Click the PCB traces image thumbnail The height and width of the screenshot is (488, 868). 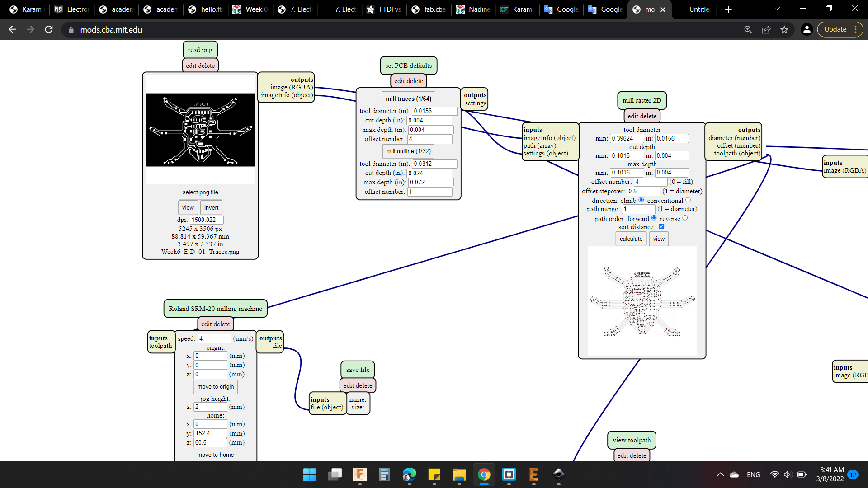click(200, 130)
